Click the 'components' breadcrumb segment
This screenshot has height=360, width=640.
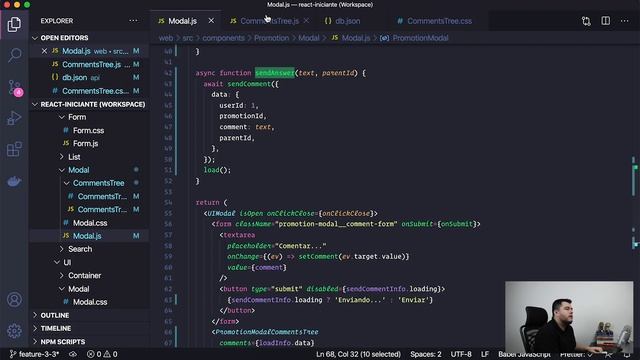click(223, 38)
